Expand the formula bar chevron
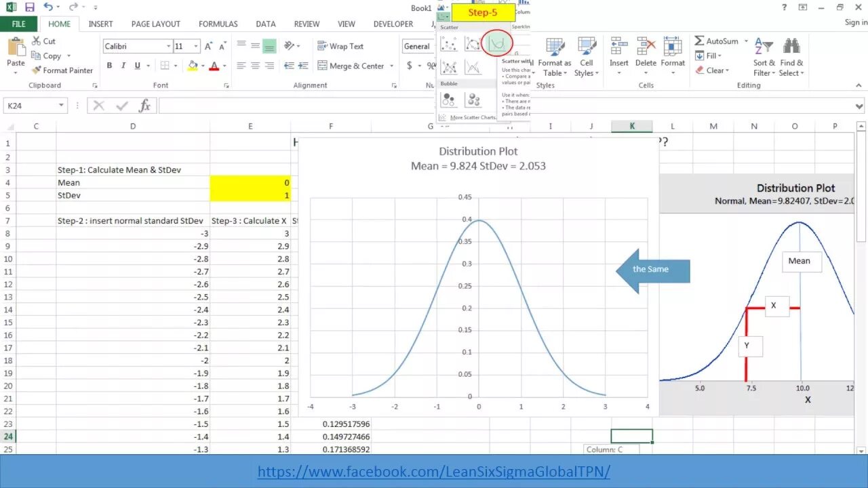Image resolution: width=868 pixels, height=488 pixels. pyautogui.click(x=860, y=106)
